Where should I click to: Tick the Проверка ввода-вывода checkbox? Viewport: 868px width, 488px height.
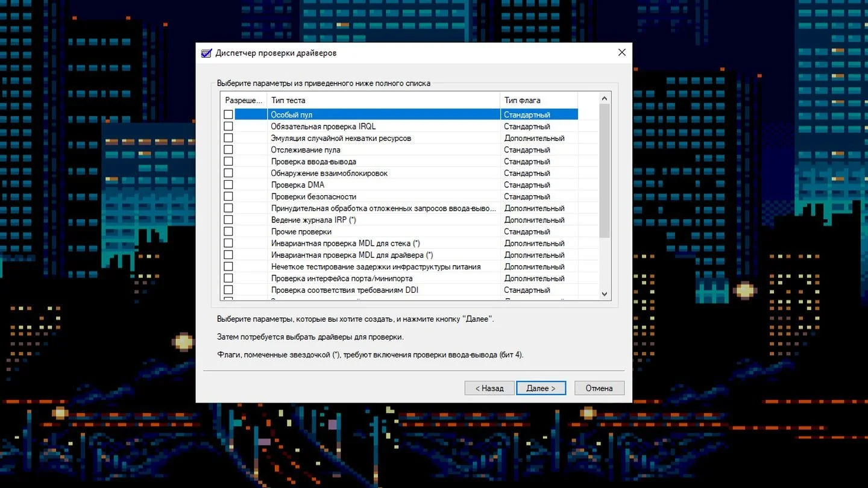[228, 161]
